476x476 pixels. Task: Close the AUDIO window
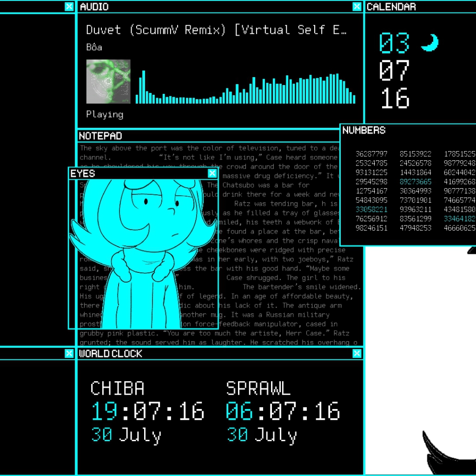coord(357,7)
